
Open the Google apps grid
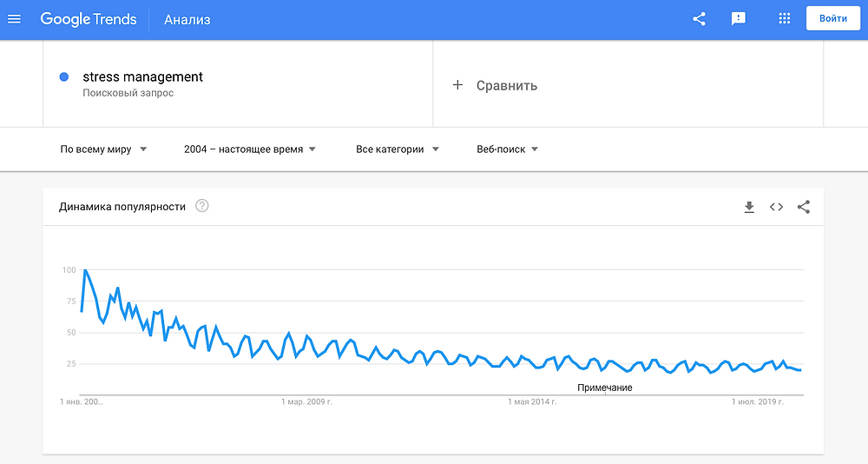[785, 19]
